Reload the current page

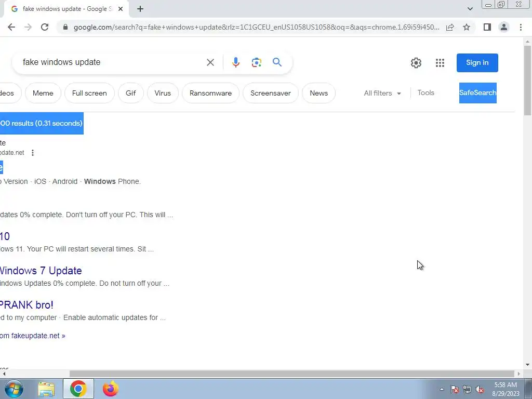pyautogui.click(x=45, y=27)
